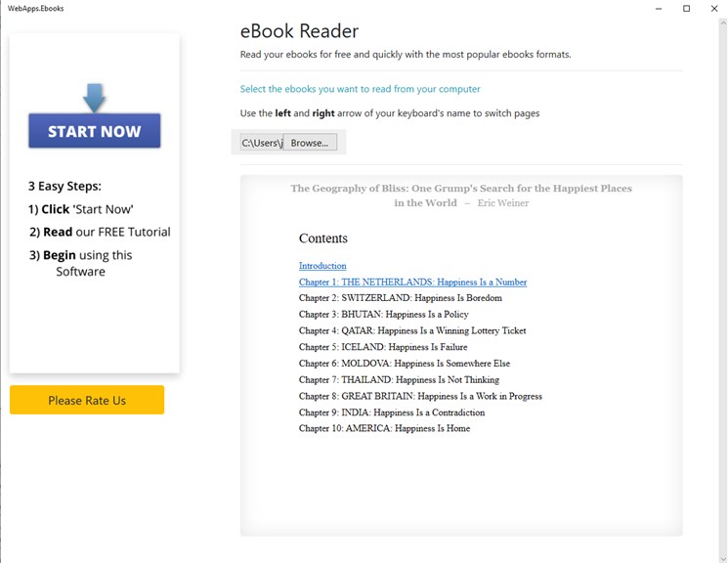Viewport: 728px width, 563px height.
Task: Select Chapter 3: BHUTAN entry
Action: (x=383, y=315)
